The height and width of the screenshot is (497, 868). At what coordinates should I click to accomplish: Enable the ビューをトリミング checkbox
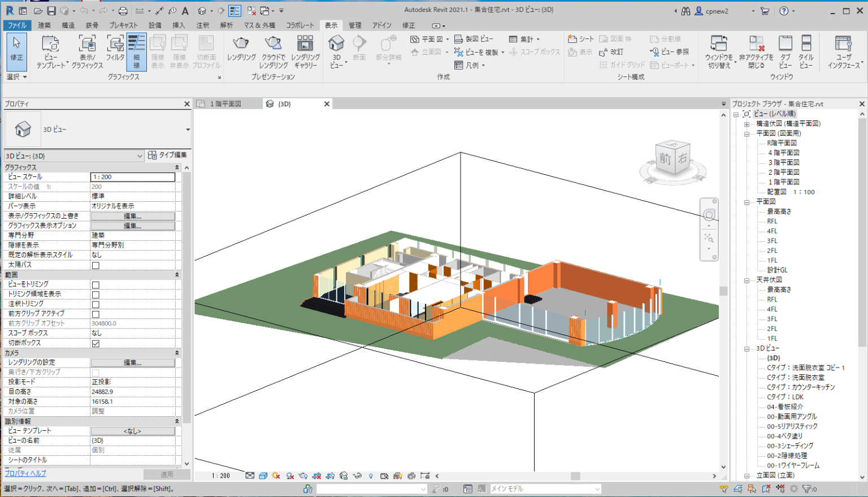96,284
